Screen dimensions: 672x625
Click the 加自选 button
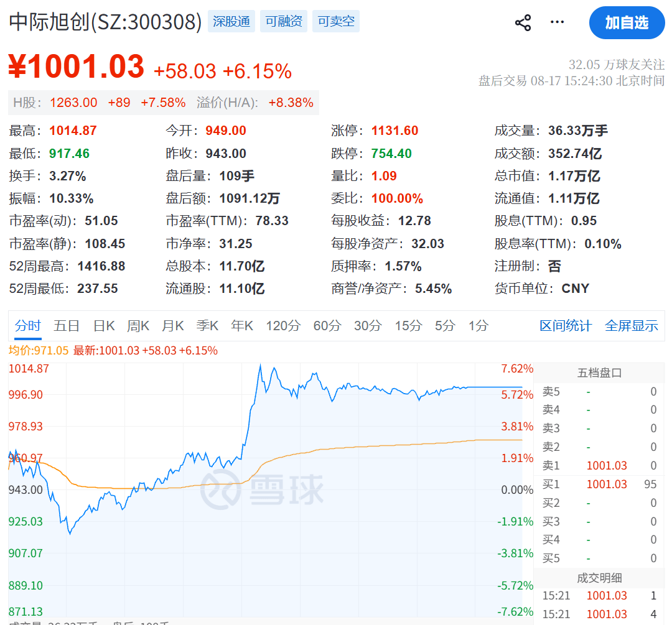tap(627, 23)
